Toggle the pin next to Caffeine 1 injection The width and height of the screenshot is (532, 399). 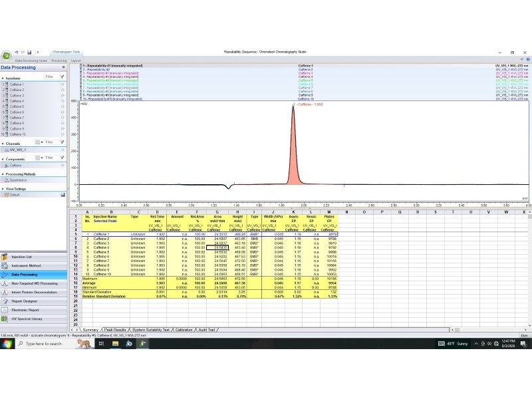[63, 84]
